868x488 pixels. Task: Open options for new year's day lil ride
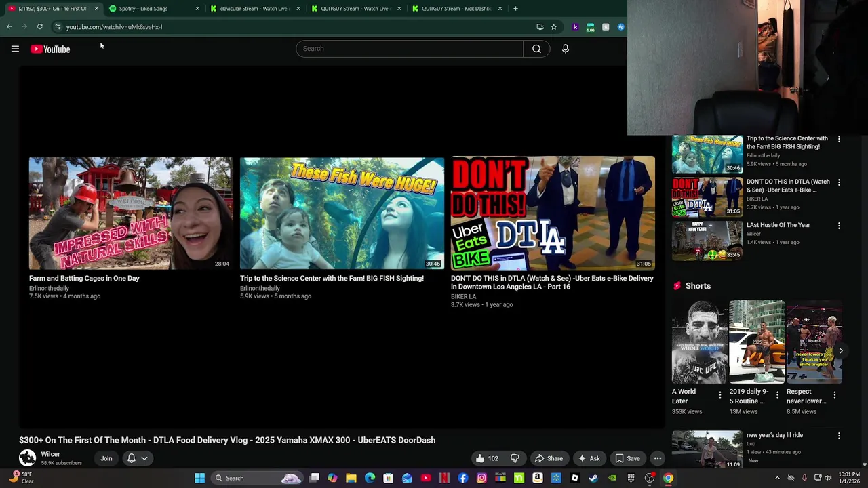pos(839,436)
